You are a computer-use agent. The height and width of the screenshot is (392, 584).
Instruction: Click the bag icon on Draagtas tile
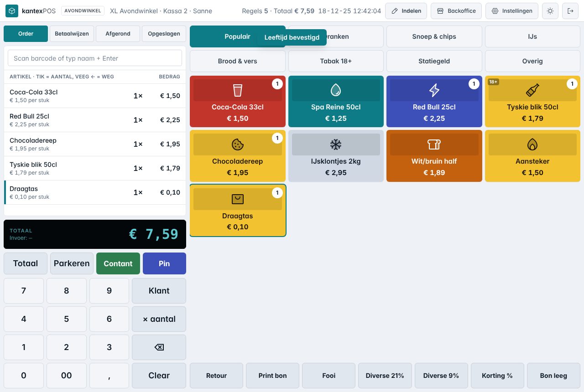pyautogui.click(x=238, y=199)
